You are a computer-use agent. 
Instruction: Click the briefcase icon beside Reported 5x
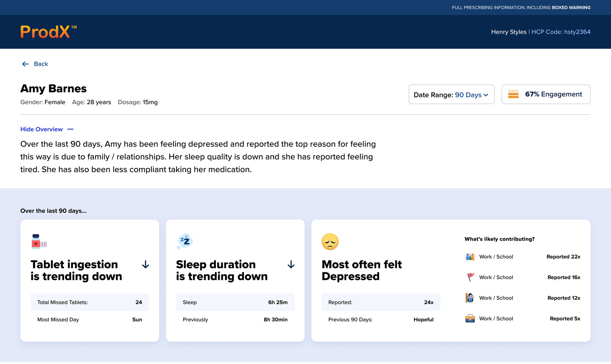pos(470,319)
